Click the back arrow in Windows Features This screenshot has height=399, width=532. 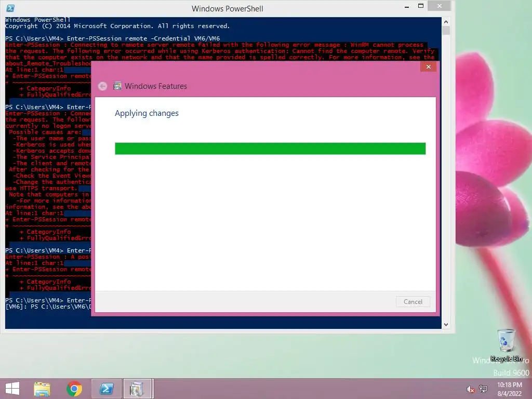pyautogui.click(x=102, y=86)
